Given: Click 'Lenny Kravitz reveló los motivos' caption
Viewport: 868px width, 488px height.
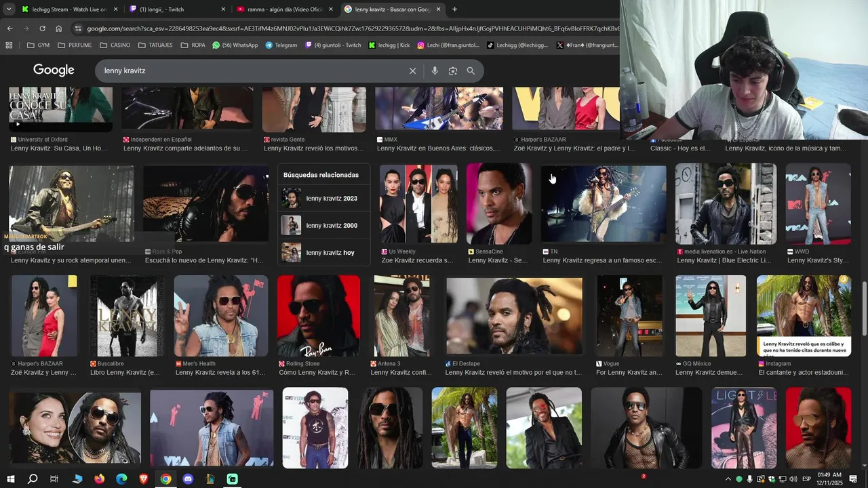Looking at the screenshot, I should coord(313,148).
